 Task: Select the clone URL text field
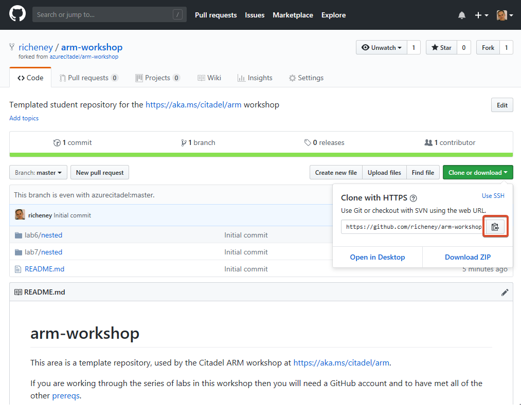click(x=411, y=227)
